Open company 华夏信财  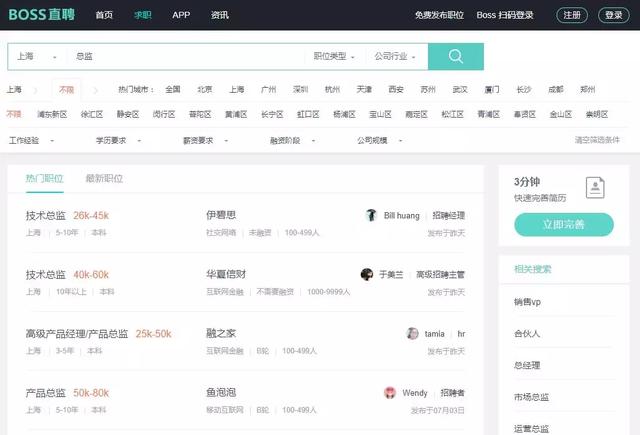point(226,274)
